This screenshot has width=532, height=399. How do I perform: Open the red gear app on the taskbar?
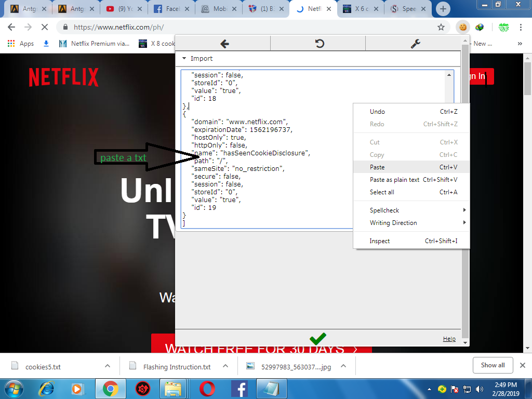tap(143, 389)
